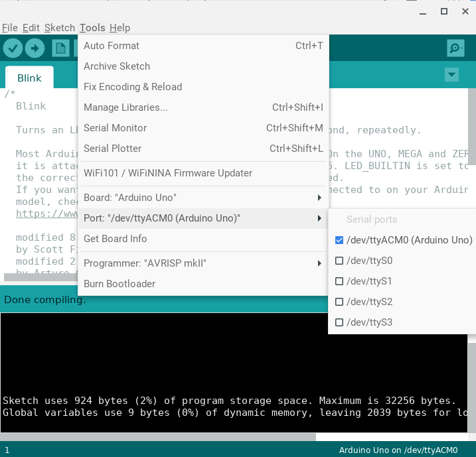Click the "Serial ports" submenu header
This screenshot has width=476, height=457.
(x=372, y=220)
